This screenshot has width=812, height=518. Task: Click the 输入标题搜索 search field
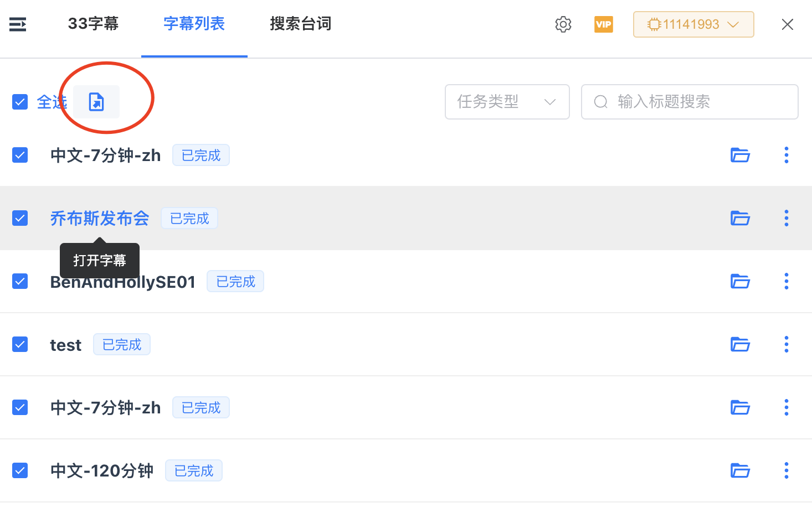tap(689, 102)
